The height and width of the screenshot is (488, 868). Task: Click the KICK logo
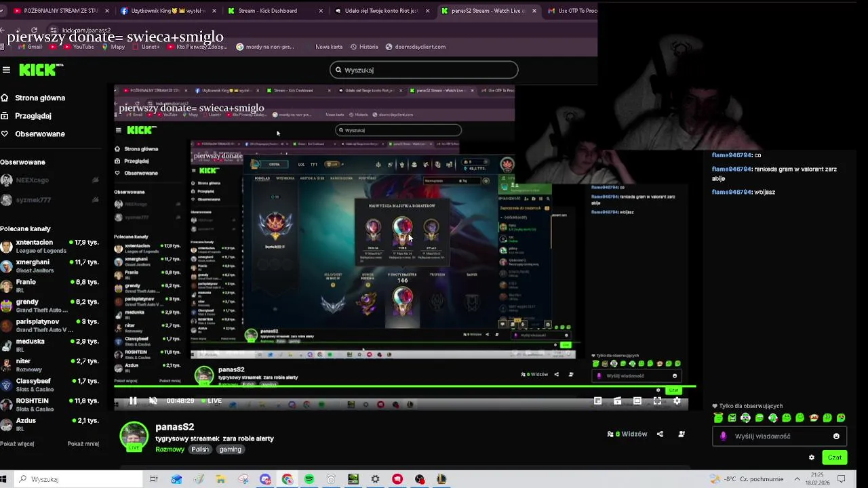point(41,70)
